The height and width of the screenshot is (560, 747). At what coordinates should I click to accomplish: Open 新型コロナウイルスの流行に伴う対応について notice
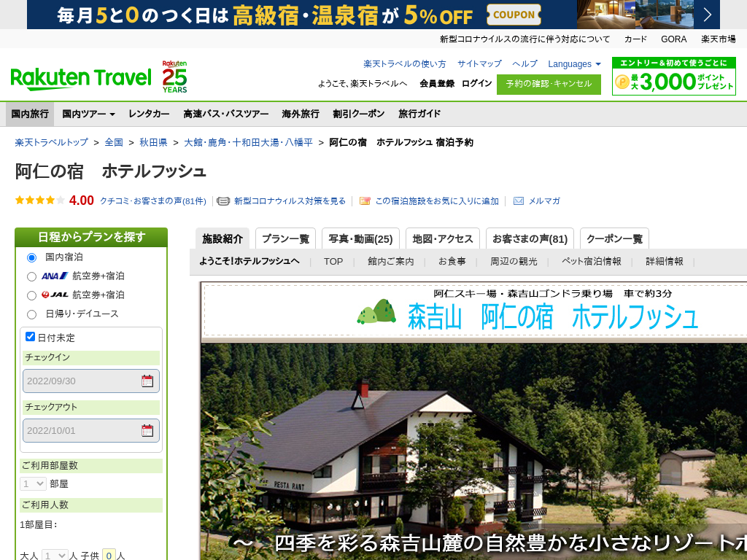click(x=525, y=39)
